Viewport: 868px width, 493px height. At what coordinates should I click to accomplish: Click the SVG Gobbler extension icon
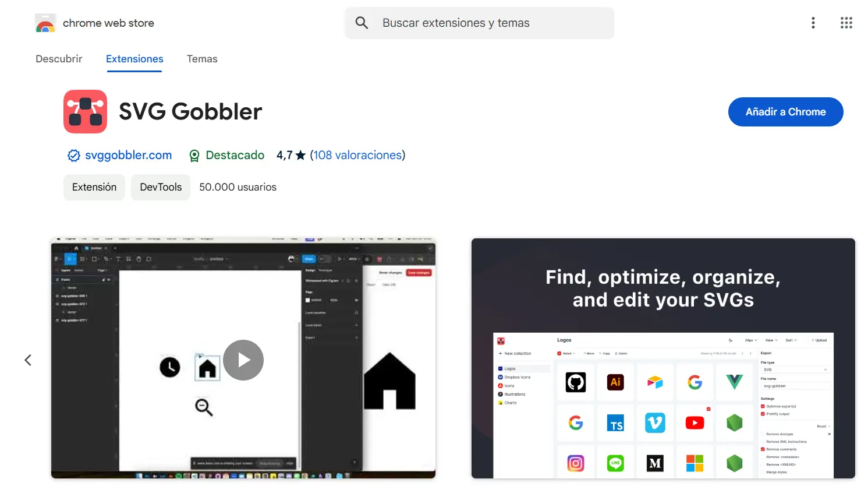[85, 111]
